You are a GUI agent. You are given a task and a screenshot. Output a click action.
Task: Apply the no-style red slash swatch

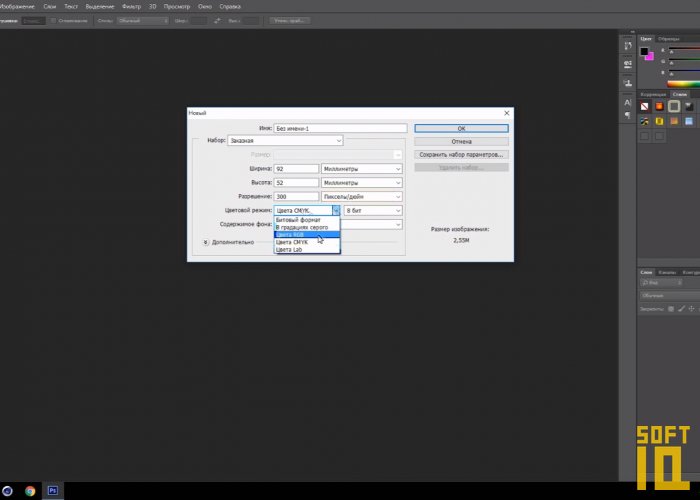point(645,106)
